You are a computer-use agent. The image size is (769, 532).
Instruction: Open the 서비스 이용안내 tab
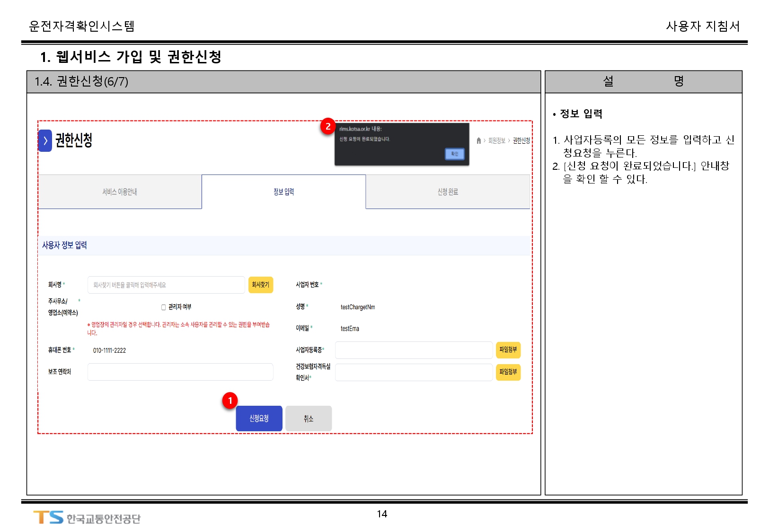click(120, 192)
